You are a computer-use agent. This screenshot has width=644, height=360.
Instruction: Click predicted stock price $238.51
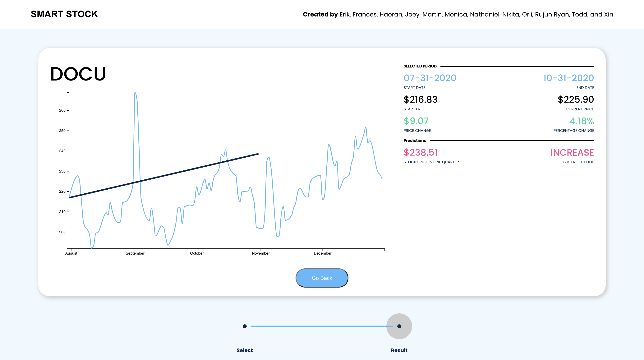[x=421, y=153]
